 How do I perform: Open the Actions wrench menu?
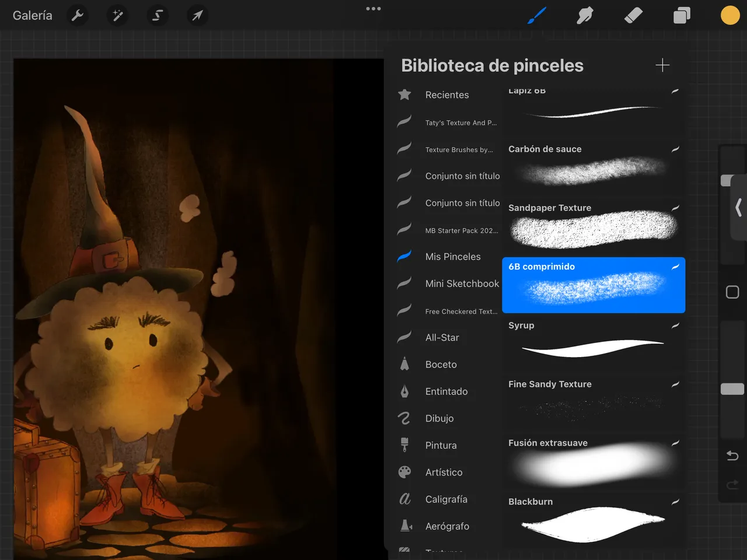[x=78, y=16]
